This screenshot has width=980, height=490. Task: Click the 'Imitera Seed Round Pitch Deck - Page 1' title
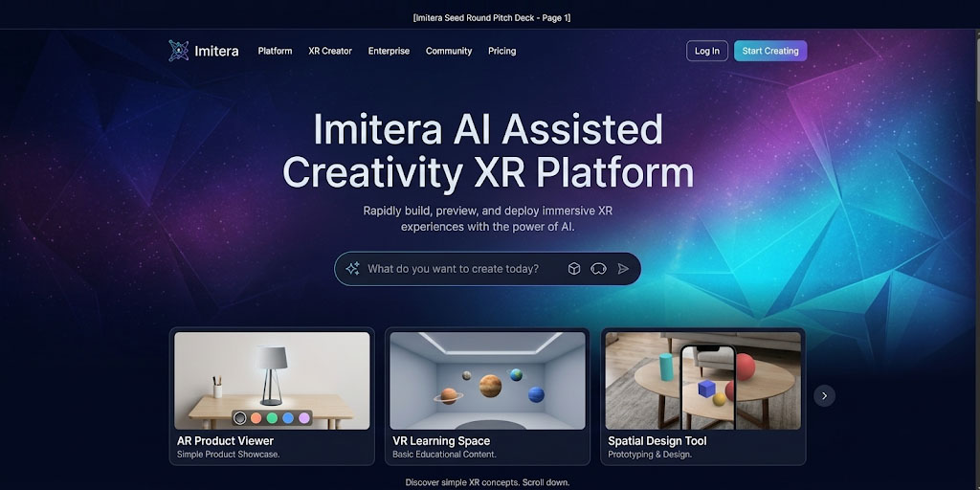point(492,18)
